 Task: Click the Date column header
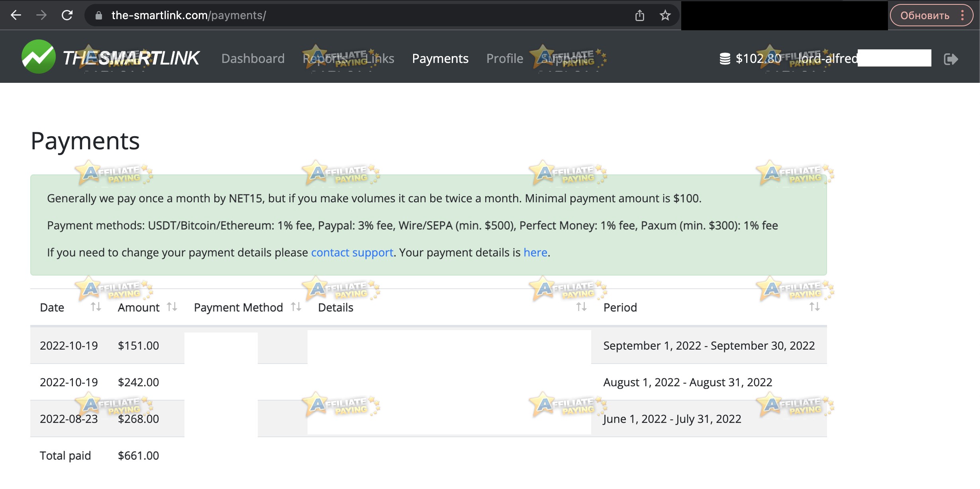(52, 307)
